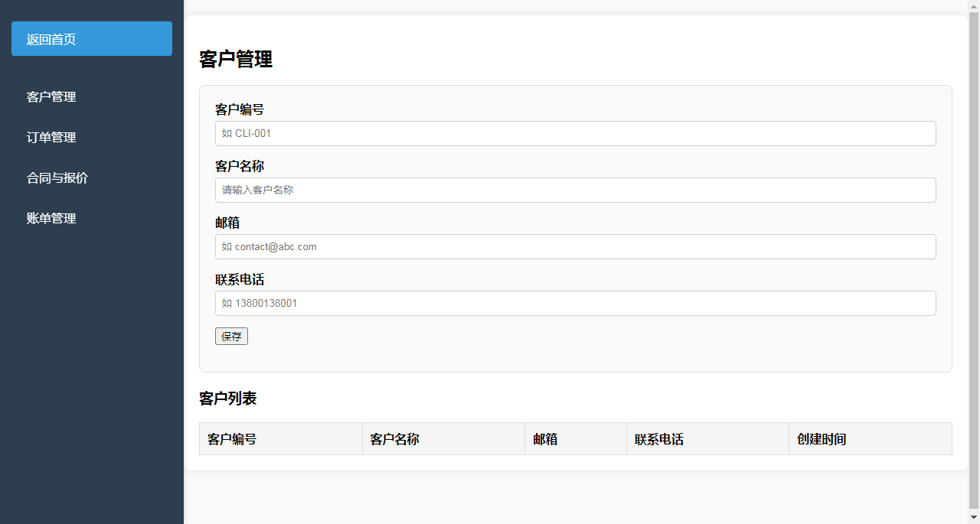The height and width of the screenshot is (524, 980).
Task: Click into the 客户名称 input field
Action: pos(576,190)
